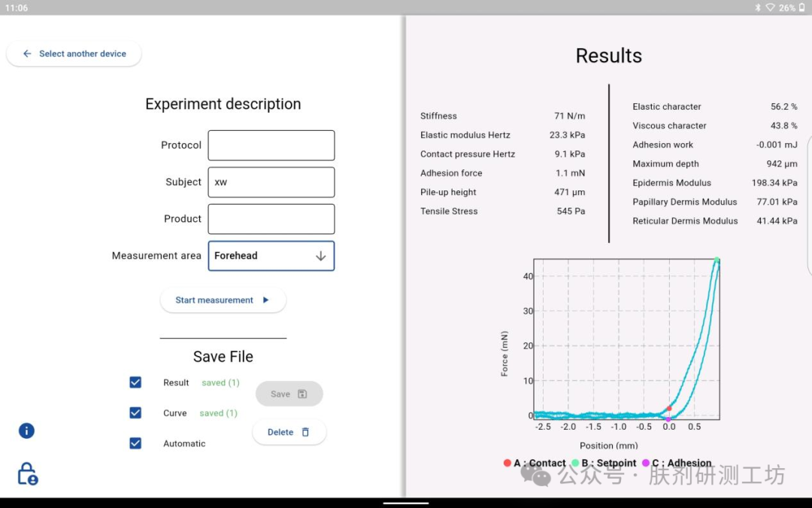Click the Results heading

[x=609, y=56]
